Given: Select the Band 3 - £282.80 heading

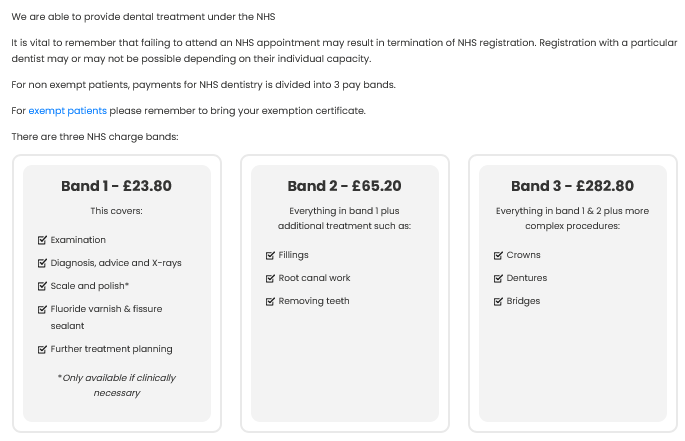Looking at the screenshot, I should click(x=573, y=186).
